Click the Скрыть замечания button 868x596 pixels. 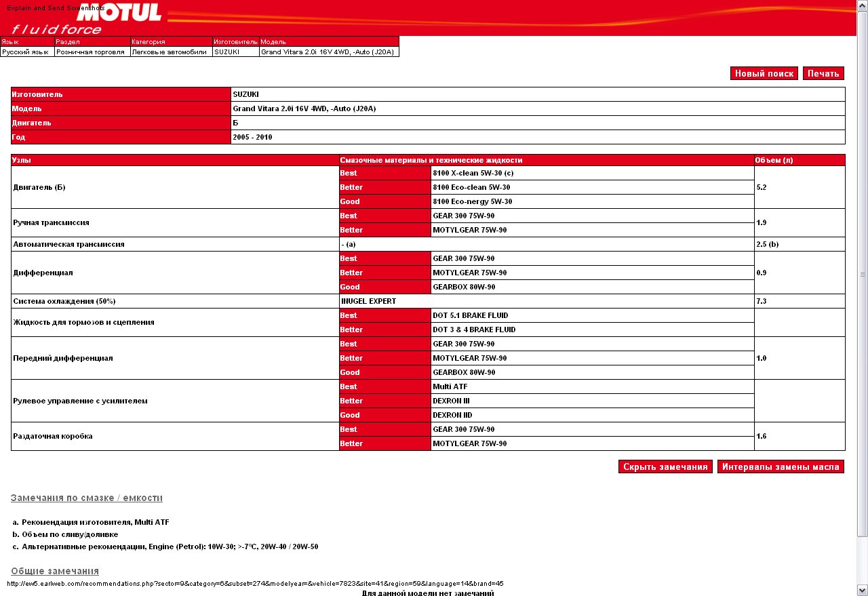665,466
